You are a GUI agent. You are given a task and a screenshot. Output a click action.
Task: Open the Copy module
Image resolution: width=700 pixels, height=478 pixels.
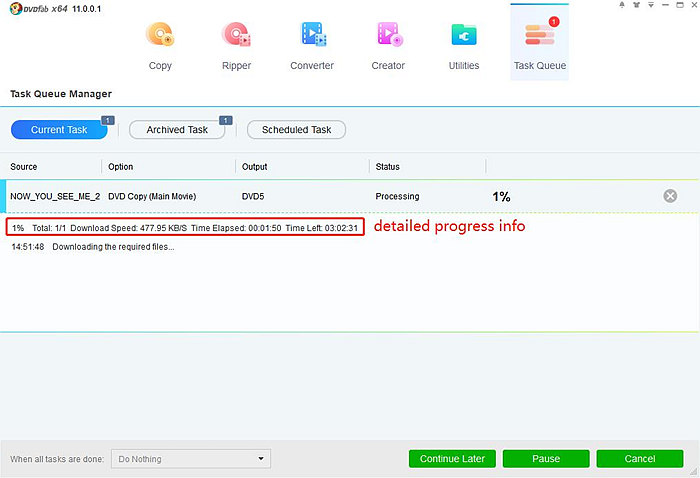coord(160,46)
